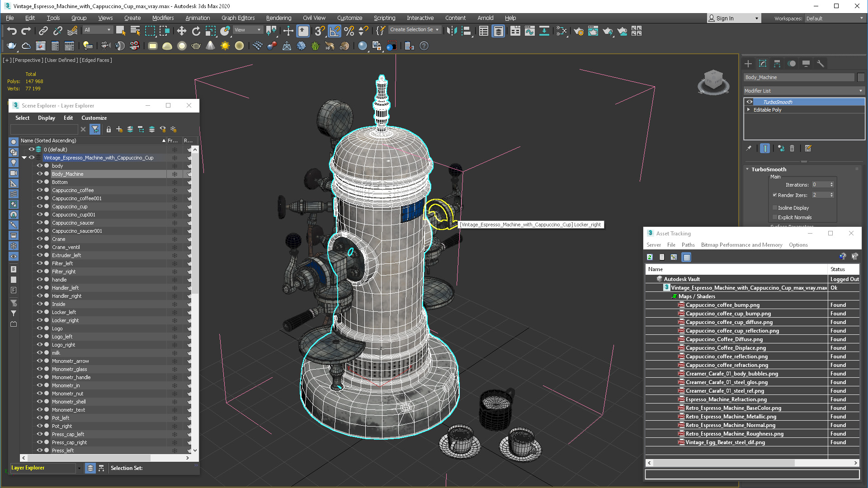Open Create Selection Set dropdown
The image size is (868, 488).
click(x=415, y=30)
